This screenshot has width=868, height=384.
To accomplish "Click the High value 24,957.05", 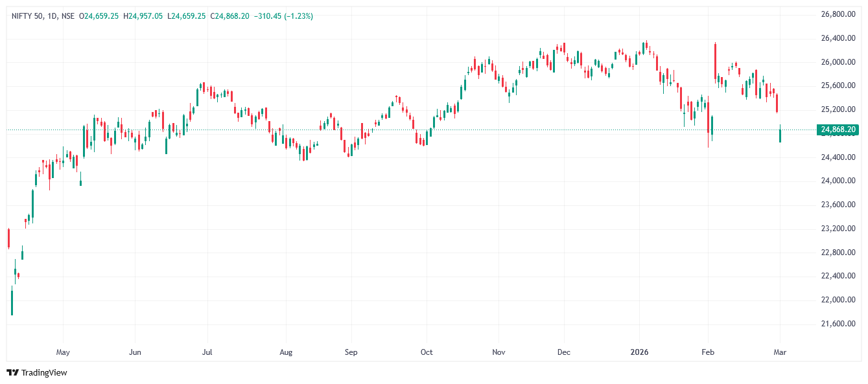I will click(146, 16).
